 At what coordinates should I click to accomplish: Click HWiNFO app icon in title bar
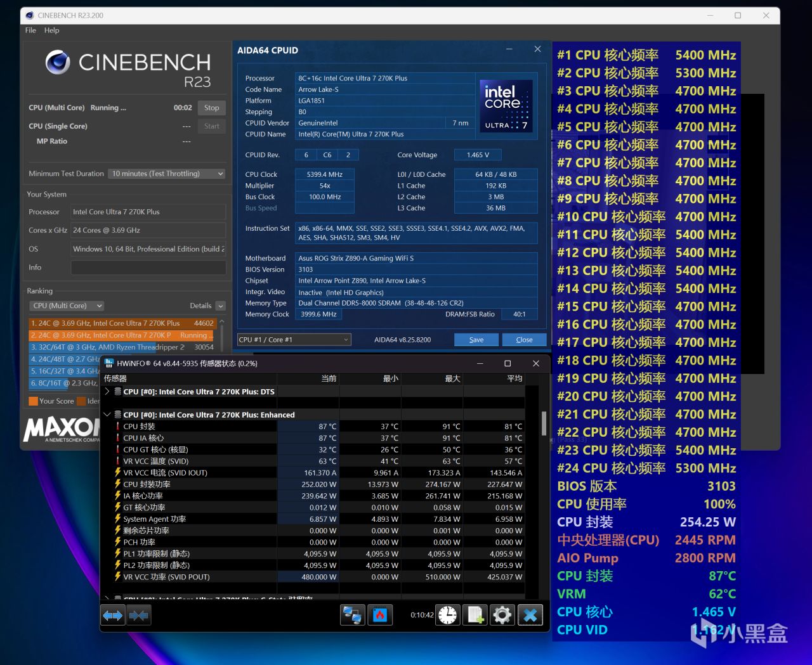pyautogui.click(x=108, y=363)
